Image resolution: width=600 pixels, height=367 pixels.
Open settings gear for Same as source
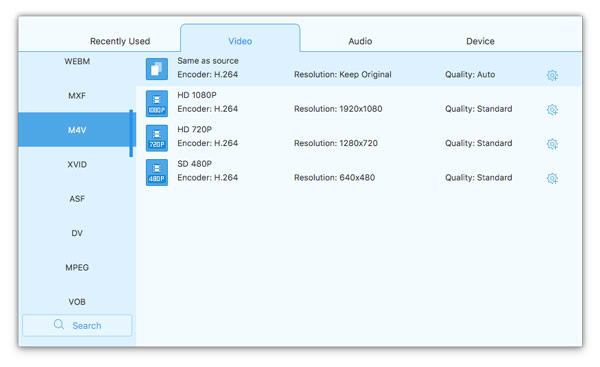point(552,75)
